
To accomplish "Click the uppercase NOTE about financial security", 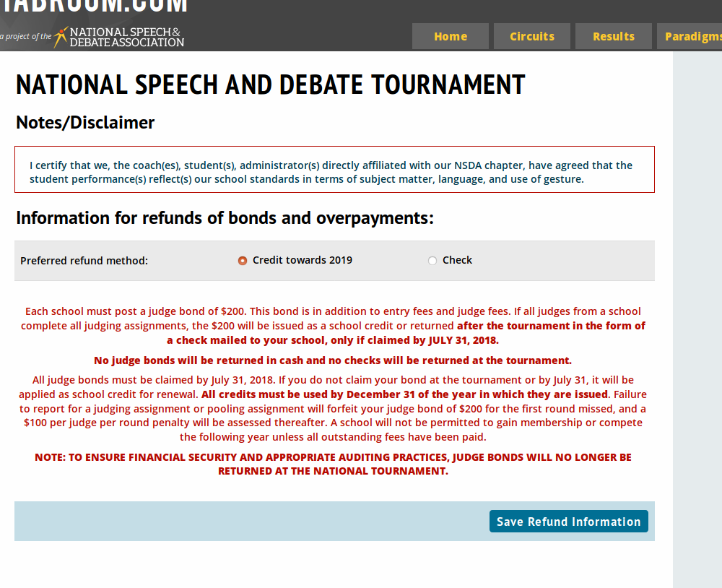I will pos(333,464).
